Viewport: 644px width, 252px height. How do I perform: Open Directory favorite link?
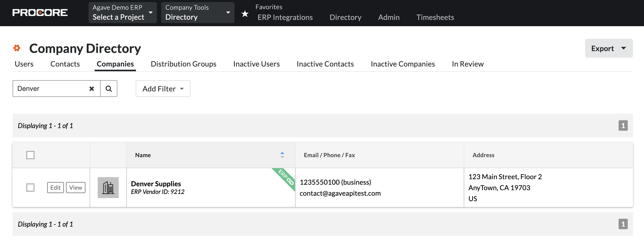[x=345, y=17]
